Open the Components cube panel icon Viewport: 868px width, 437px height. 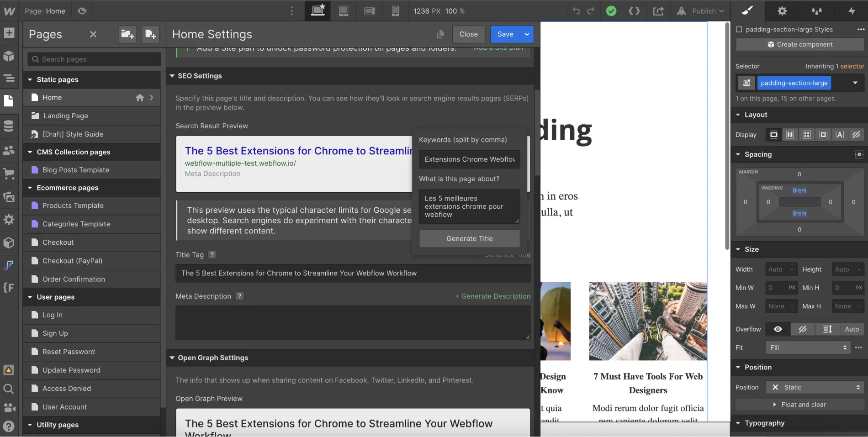click(x=9, y=56)
